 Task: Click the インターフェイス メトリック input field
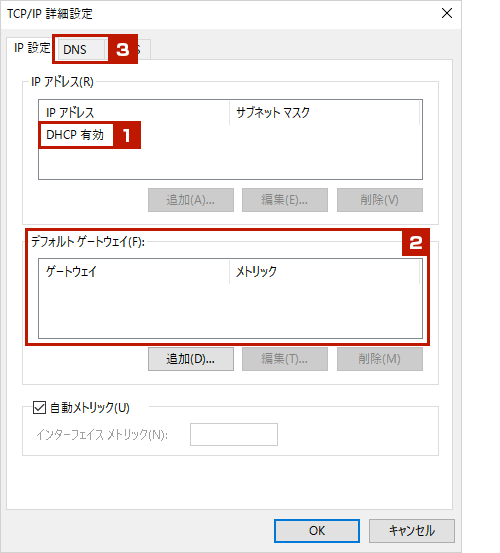234,434
